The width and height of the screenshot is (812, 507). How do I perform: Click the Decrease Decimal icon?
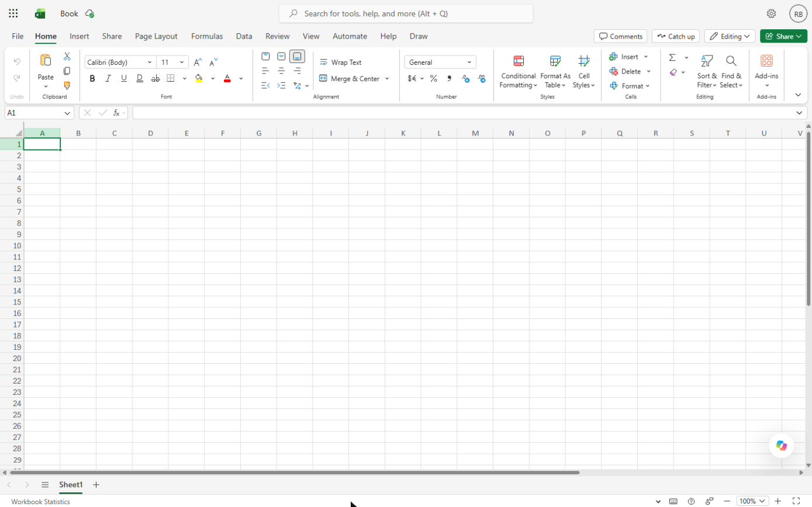(481, 78)
